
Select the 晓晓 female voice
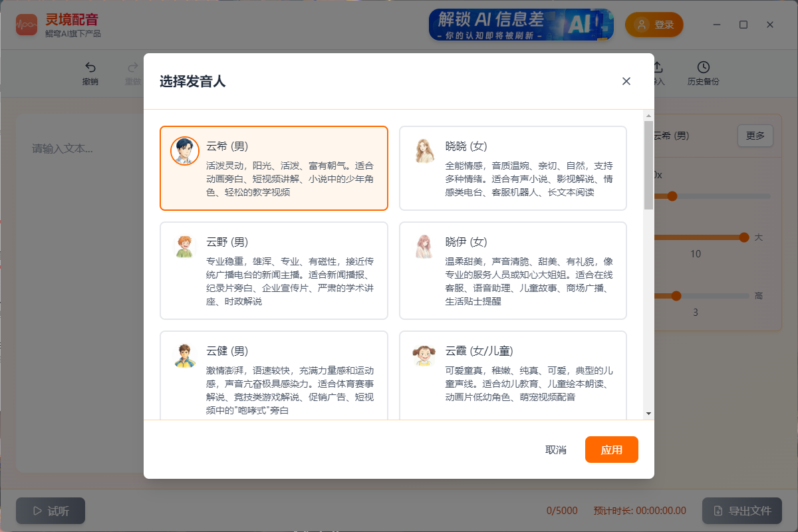tap(512, 168)
